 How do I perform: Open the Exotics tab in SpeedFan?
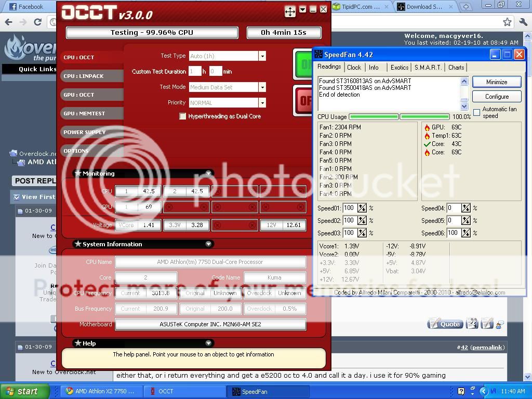tap(400, 67)
